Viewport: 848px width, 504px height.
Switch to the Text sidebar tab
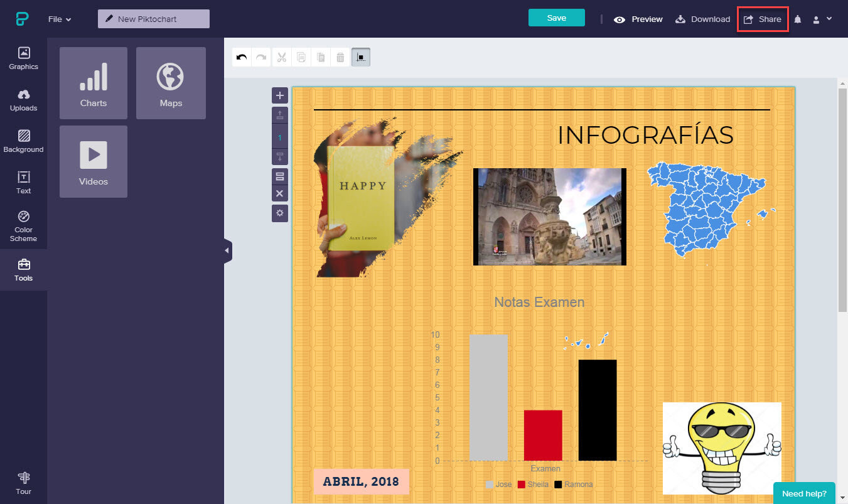coord(23,183)
